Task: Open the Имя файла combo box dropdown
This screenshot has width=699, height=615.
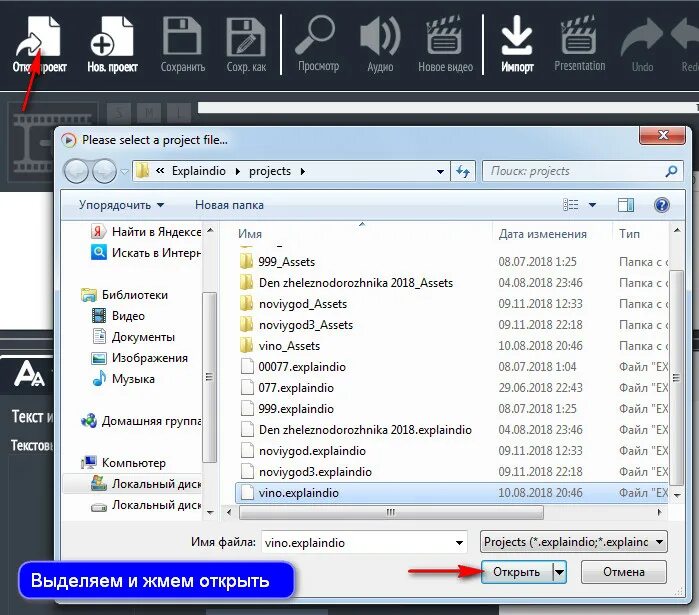Action: tap(459, 543)
